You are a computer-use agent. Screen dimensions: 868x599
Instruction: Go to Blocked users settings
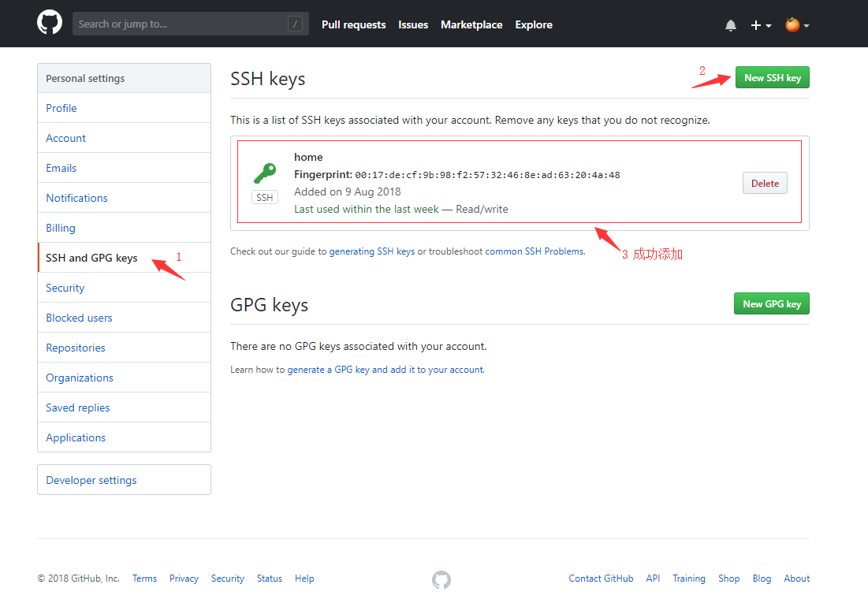click(79, 318)
